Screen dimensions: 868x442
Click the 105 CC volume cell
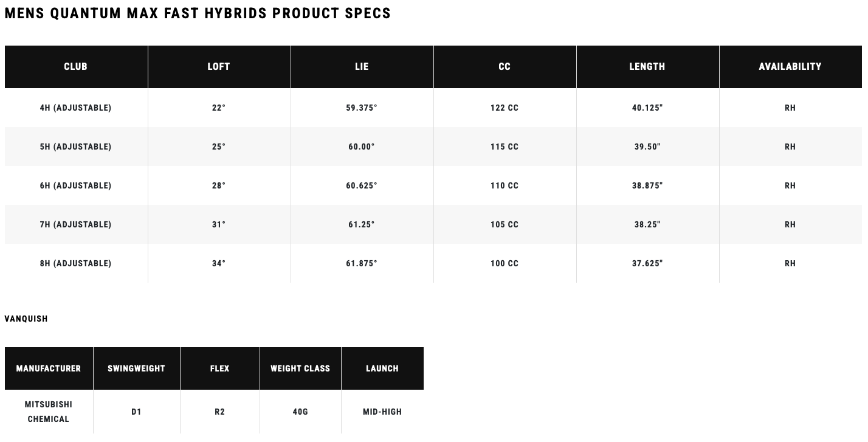tap(505, 224)
